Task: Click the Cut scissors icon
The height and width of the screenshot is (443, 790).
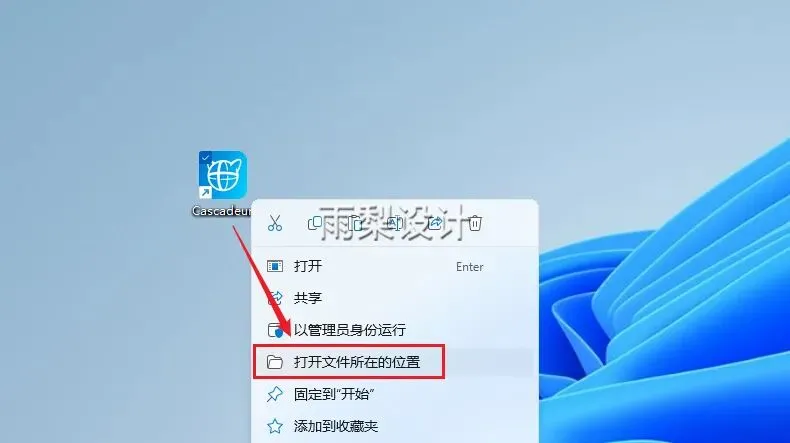Action: [x=275, y=223]
